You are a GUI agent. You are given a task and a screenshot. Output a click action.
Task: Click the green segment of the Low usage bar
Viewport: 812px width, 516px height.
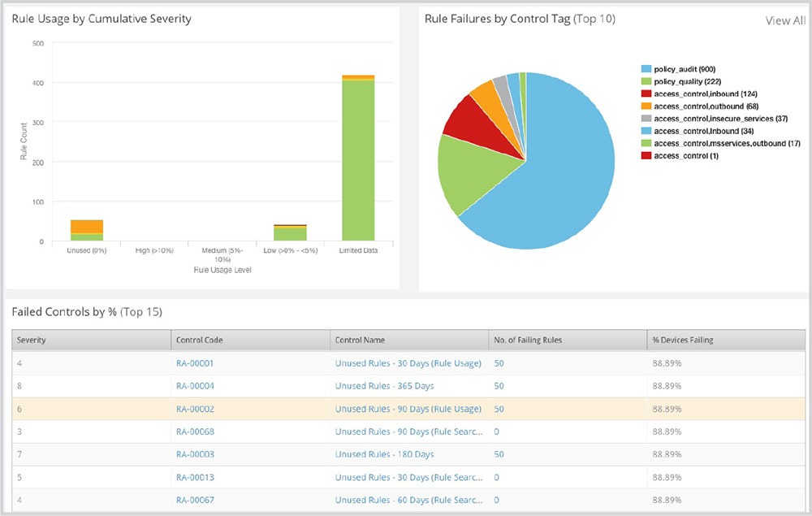[x=290, y=234]
